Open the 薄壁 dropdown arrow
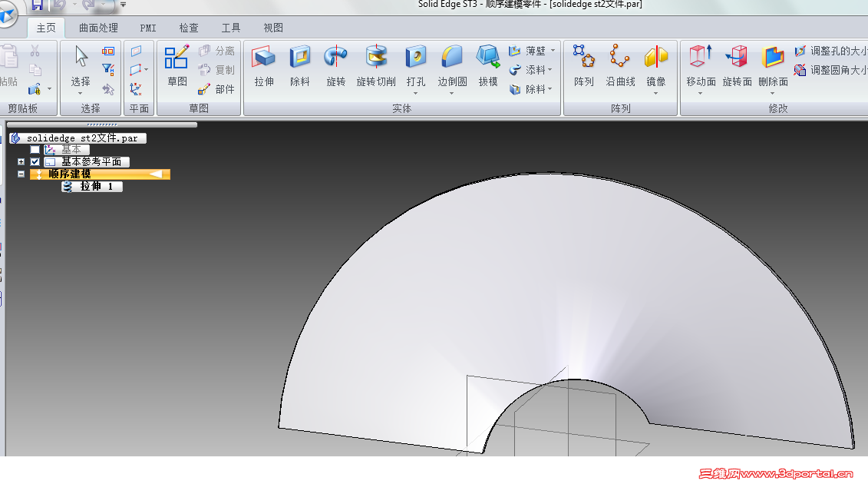This screenshot has width=868, height=484. [553, 51]
